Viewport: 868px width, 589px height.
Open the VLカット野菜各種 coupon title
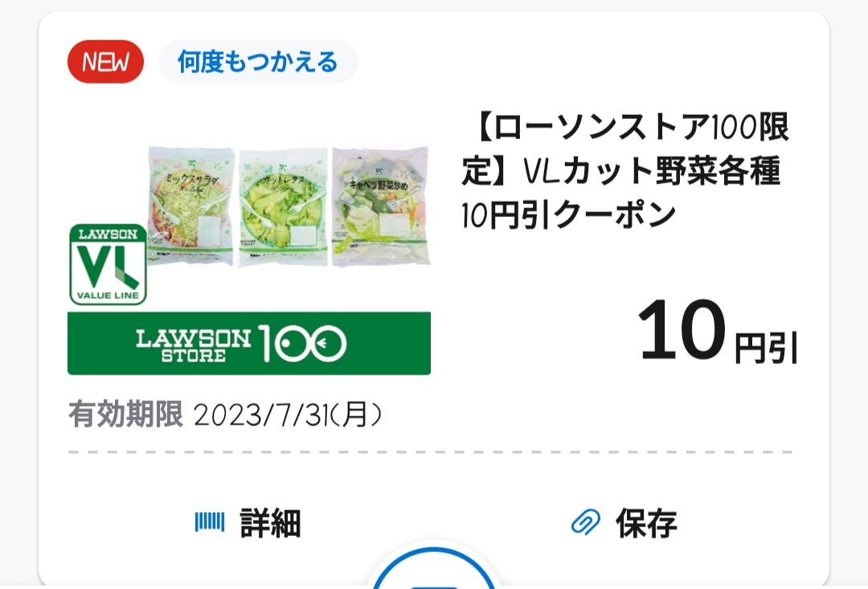(x=625, y=170)
